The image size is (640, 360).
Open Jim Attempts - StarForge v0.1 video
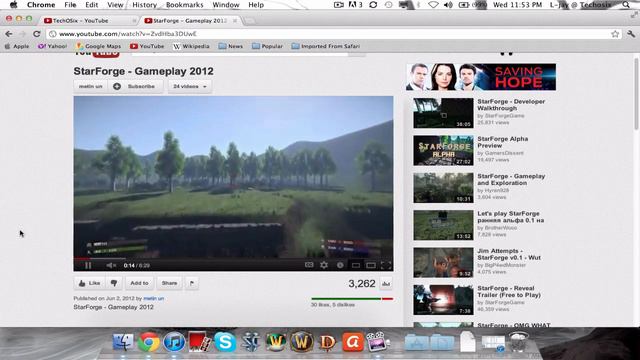(509, 254)
